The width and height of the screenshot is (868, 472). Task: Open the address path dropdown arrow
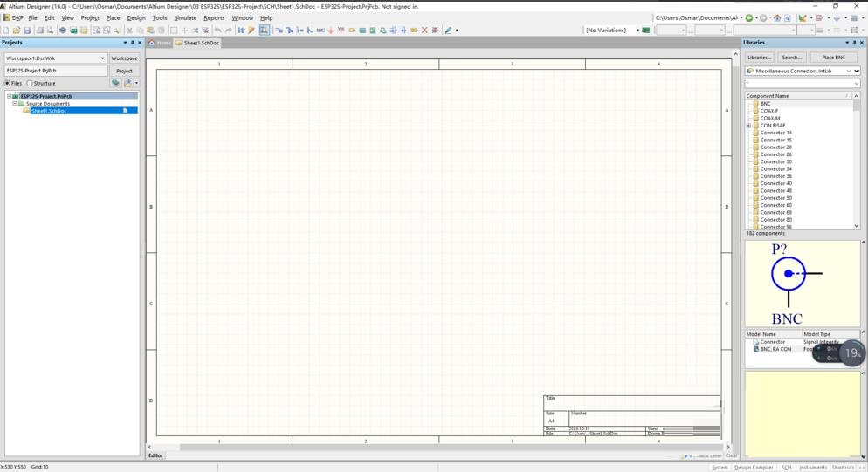point(741,17)
